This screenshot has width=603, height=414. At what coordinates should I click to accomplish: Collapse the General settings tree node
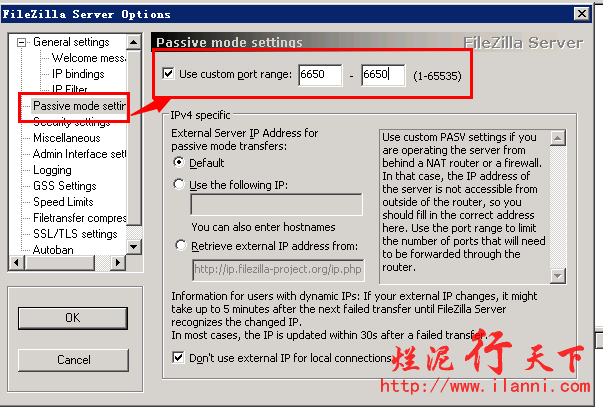pos(22,43)
